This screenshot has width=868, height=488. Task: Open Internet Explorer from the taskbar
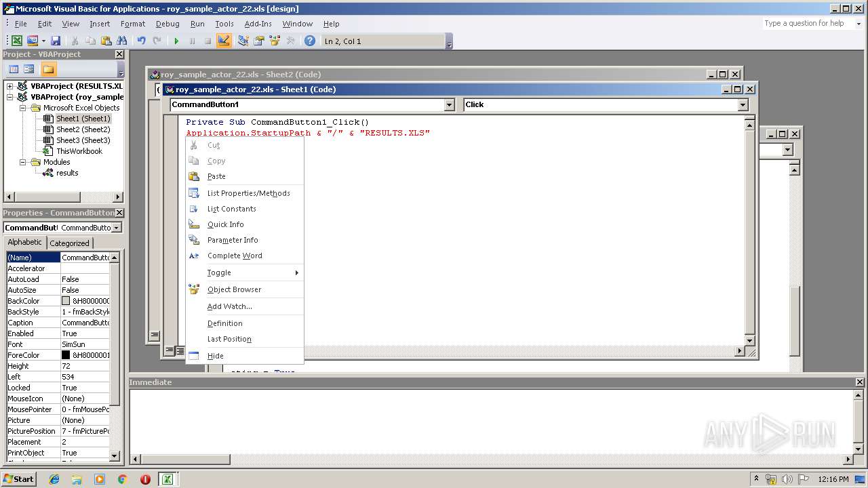[x=54, y=479]
